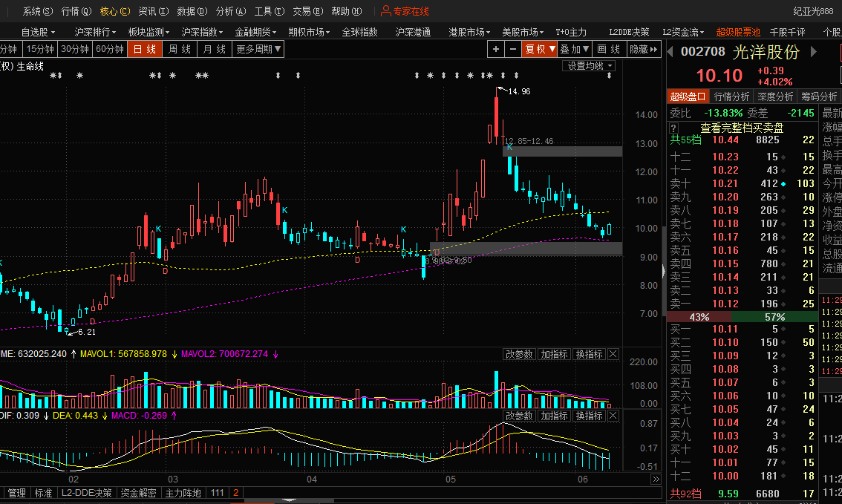Screen dimensions: 842x504
Task: Click the question mark help icon in order book
Action: tap(673, 128)
